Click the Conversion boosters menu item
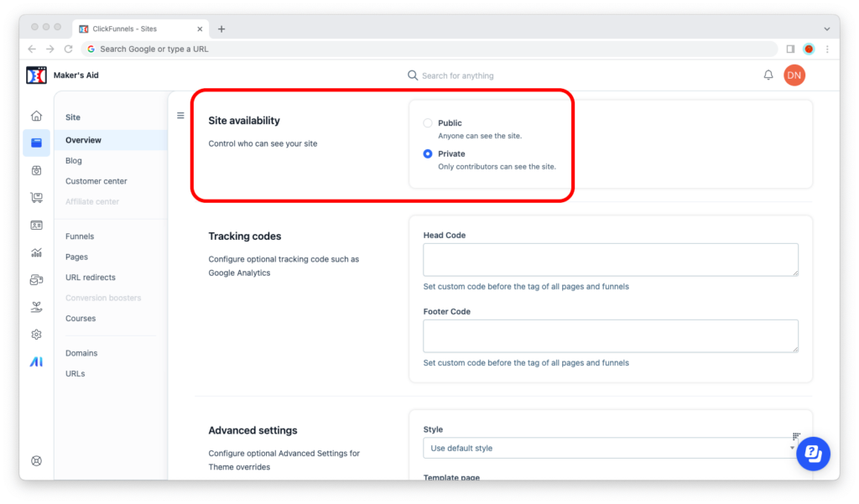 pos(103,298)
